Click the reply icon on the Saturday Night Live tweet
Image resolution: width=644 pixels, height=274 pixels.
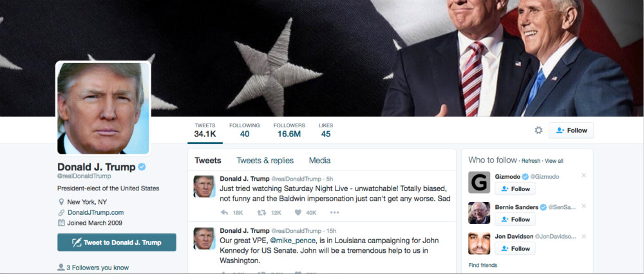point(224,212)
